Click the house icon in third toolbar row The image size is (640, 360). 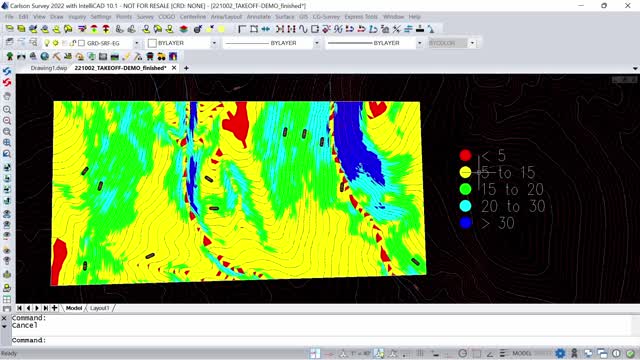(80, 56)
